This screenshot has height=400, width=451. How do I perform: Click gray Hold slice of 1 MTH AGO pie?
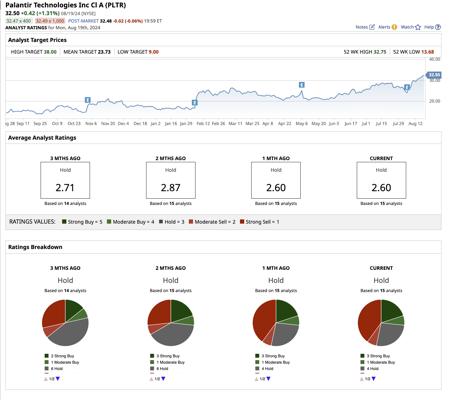tap(286, 333)
